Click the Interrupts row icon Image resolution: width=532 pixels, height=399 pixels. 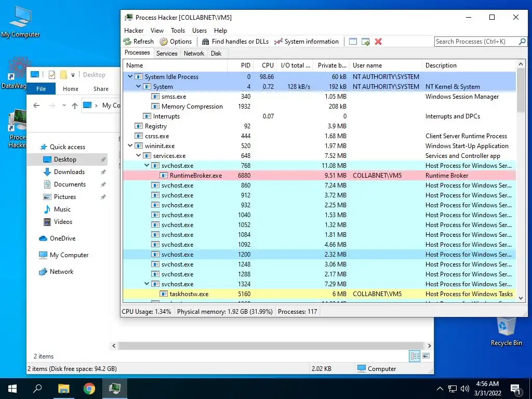click(x=147, y=116)
